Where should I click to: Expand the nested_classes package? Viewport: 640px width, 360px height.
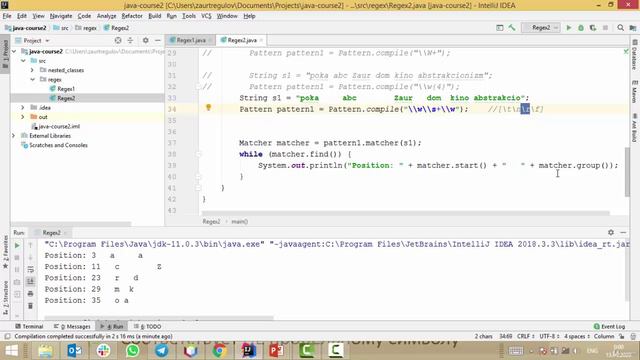click(32, 70)
